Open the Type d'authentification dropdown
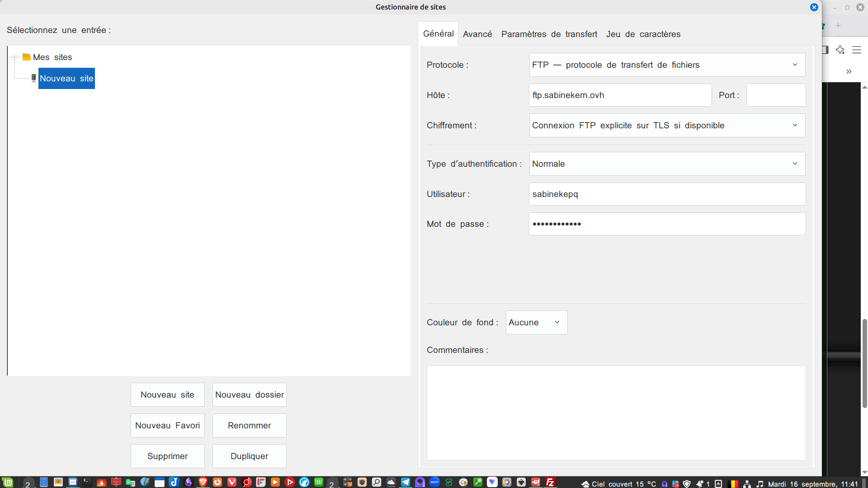 coord(667,164)
